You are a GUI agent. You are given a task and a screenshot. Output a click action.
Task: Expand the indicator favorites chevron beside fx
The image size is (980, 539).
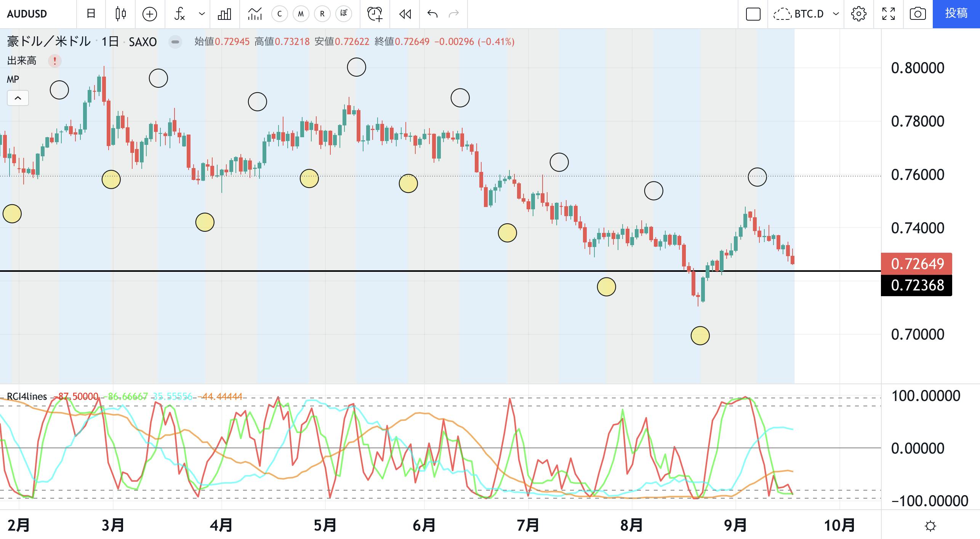(x=202, y=14)
